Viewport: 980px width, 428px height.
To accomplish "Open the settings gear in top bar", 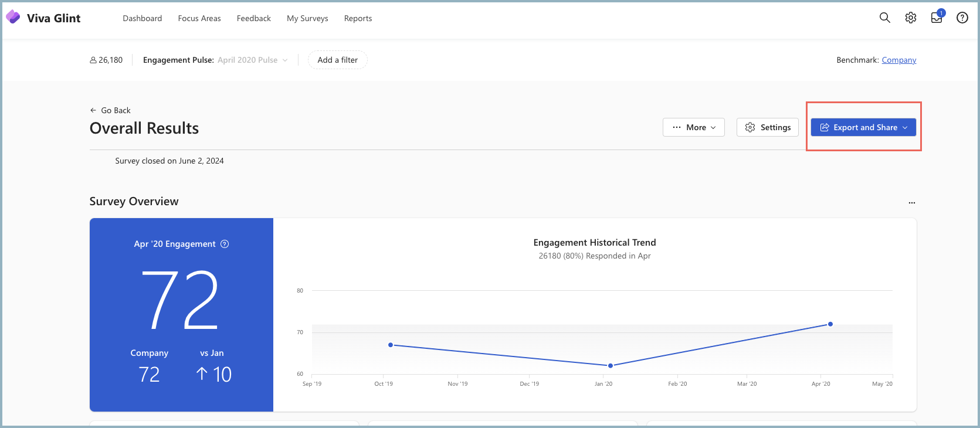I will [911, 18].
